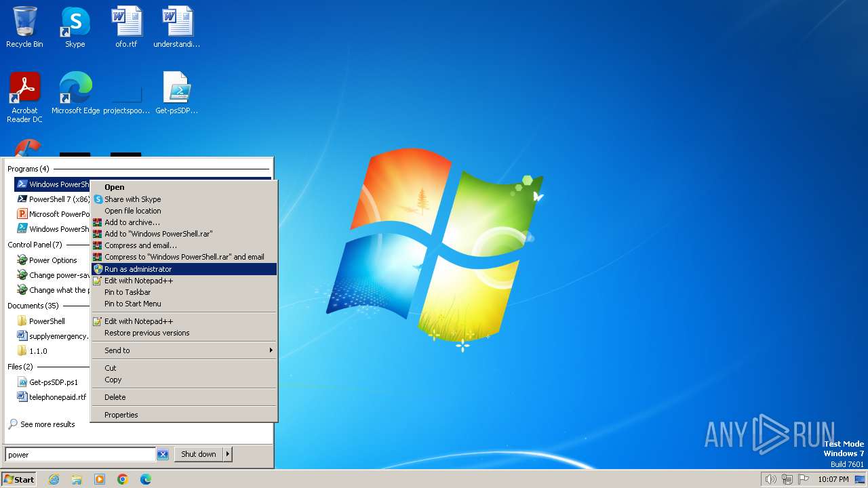Select Microsoft PowerPoint program result
868x488 pixels.
point(53,214)
